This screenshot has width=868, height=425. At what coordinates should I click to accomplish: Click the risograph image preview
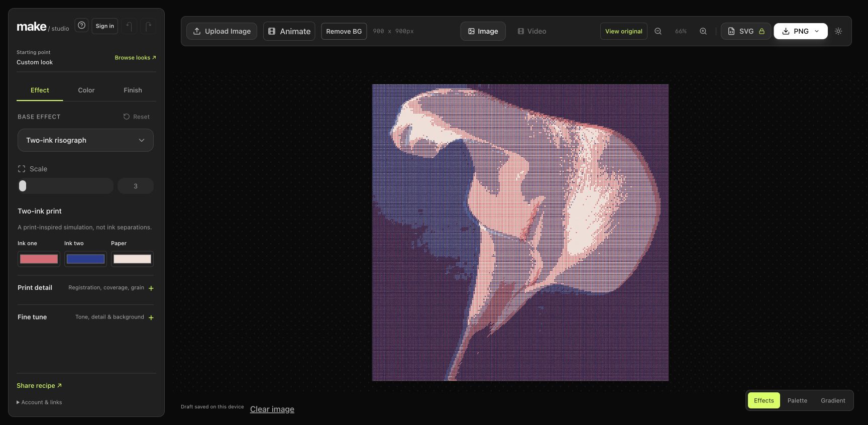pos(520,233)
